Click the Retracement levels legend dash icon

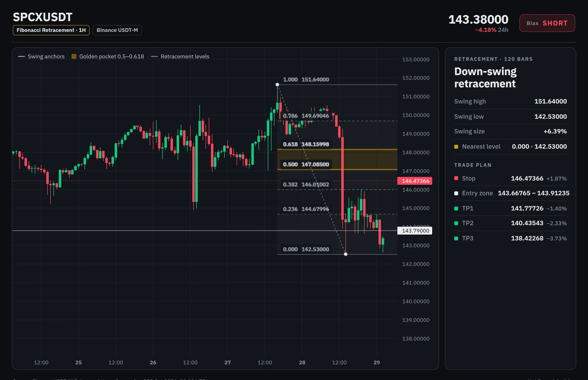[154, 56]
